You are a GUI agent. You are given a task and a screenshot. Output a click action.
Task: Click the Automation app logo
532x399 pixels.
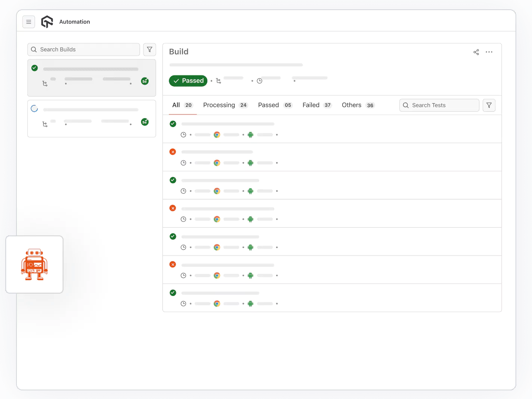tap(47, 21)
